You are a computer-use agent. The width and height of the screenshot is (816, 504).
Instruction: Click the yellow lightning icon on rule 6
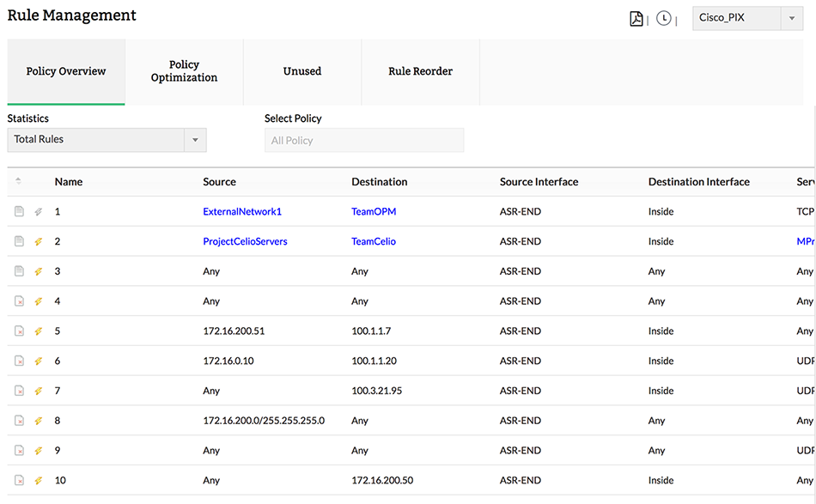pyautogui.click(x=38, y=361)
